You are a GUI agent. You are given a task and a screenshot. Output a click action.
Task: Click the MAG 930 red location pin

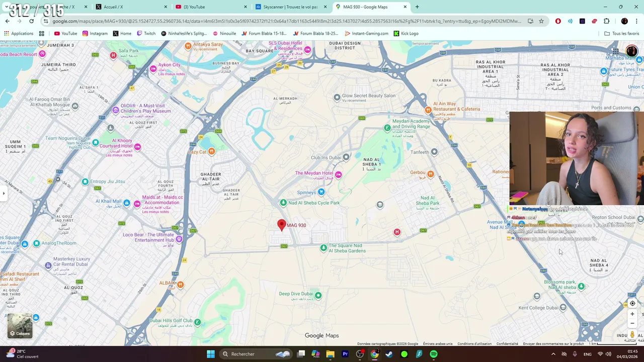(282, 225)
